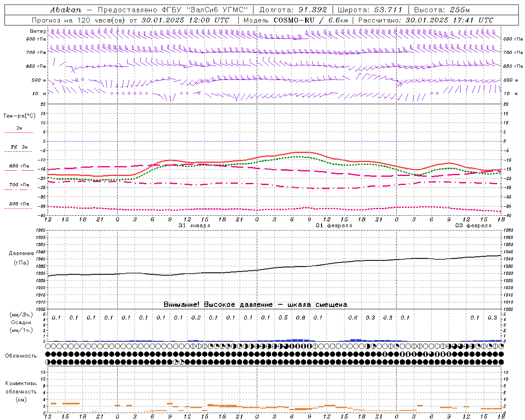The image size is (525, 420).
Task: Click dash-dot line sample under temperature legend "700 гПа"
Action: tap(18, 190)
